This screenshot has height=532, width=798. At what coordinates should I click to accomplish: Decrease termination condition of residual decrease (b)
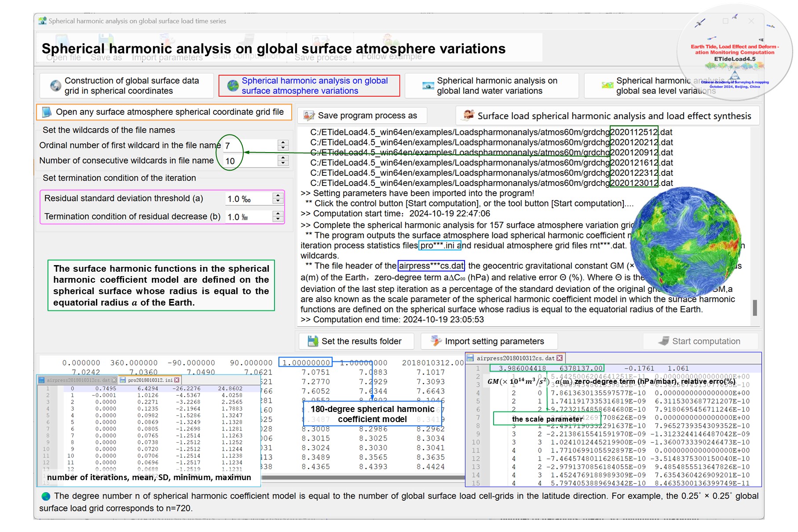(277, 219)
